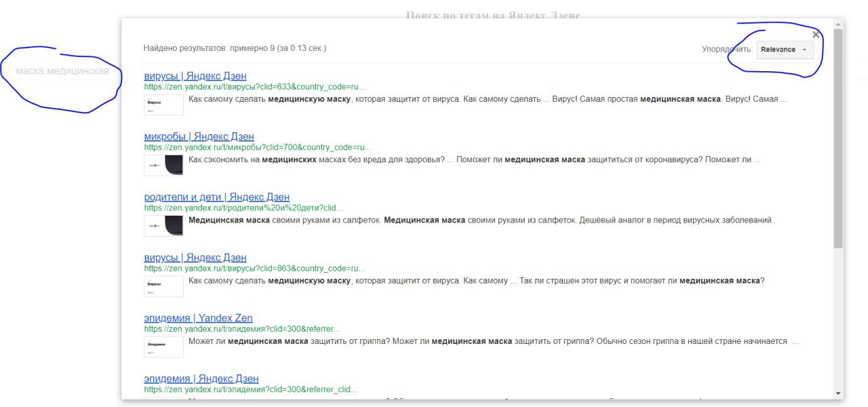This screenshot has width=868, height=407.
Task: Click thumbnail of эпидемия Yandex Zen result
Action: point(163,347)
